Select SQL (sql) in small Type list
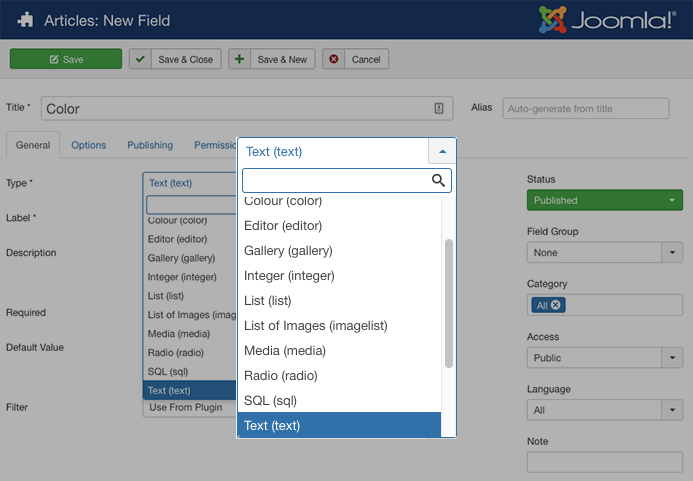 [x=190, y=371]
